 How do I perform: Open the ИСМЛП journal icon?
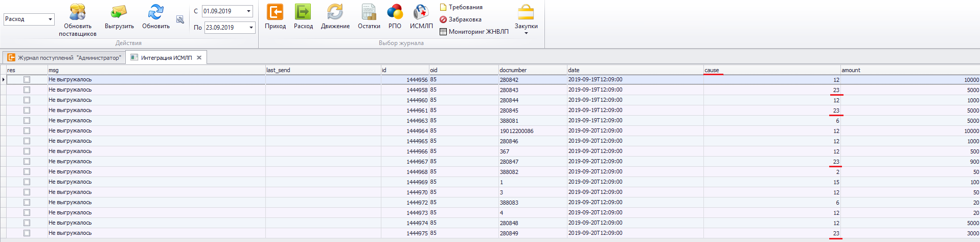pos(421,12)
